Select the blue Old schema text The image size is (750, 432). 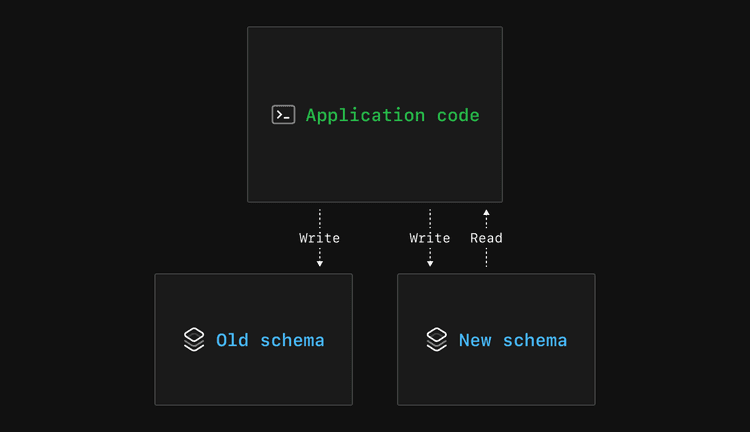pos(270,340)
